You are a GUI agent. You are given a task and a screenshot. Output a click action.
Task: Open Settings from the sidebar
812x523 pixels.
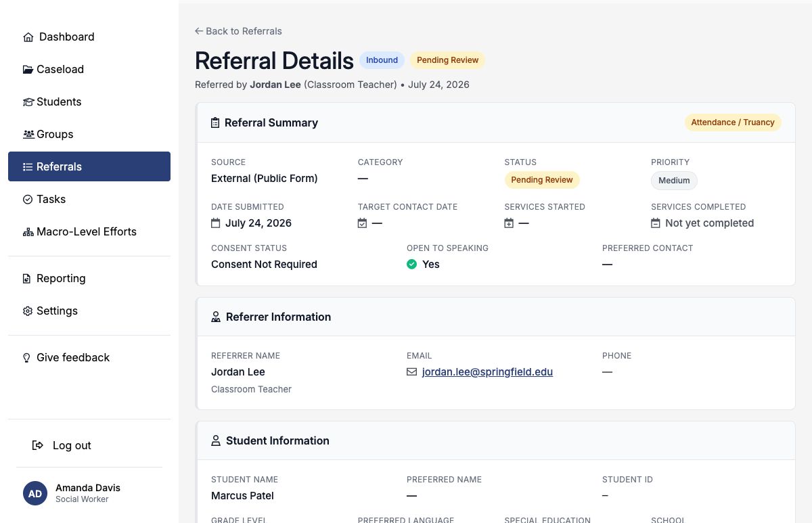pyautogui.click(x=89, y=311)
